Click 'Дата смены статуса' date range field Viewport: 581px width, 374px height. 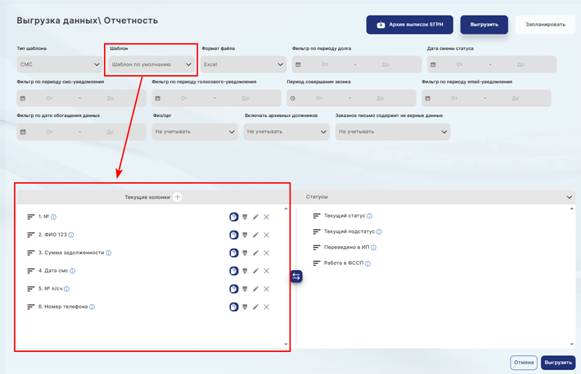pos(491,64)
